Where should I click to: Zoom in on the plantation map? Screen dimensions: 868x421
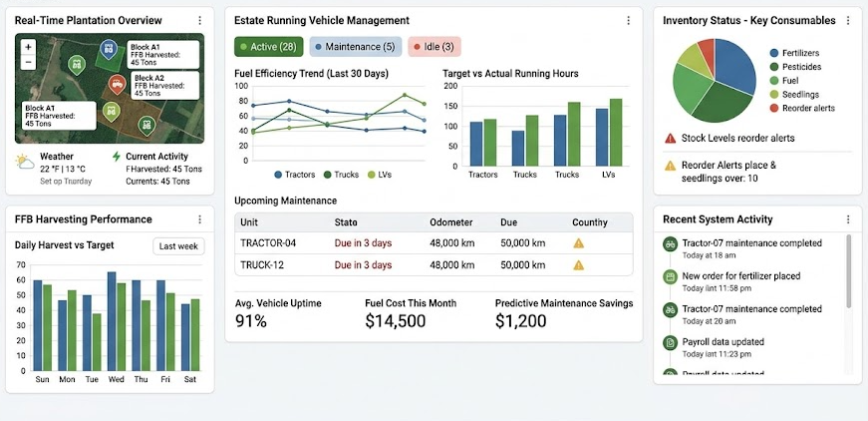28,47
